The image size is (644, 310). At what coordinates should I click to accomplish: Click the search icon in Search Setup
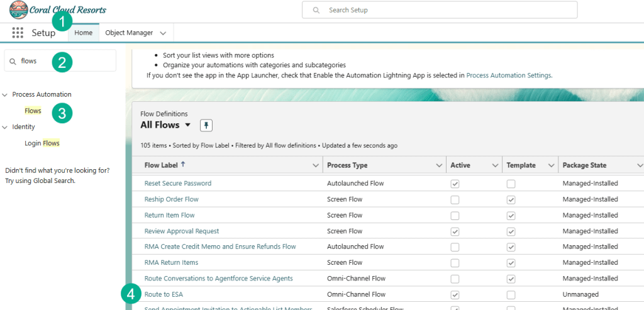click(316, 10)
